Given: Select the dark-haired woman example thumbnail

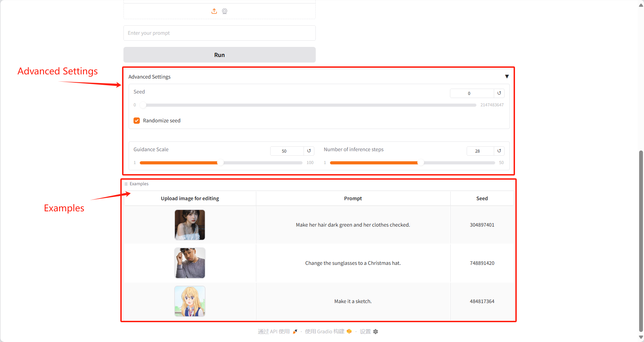Looking at the screenshot, I should pos(190,225).
